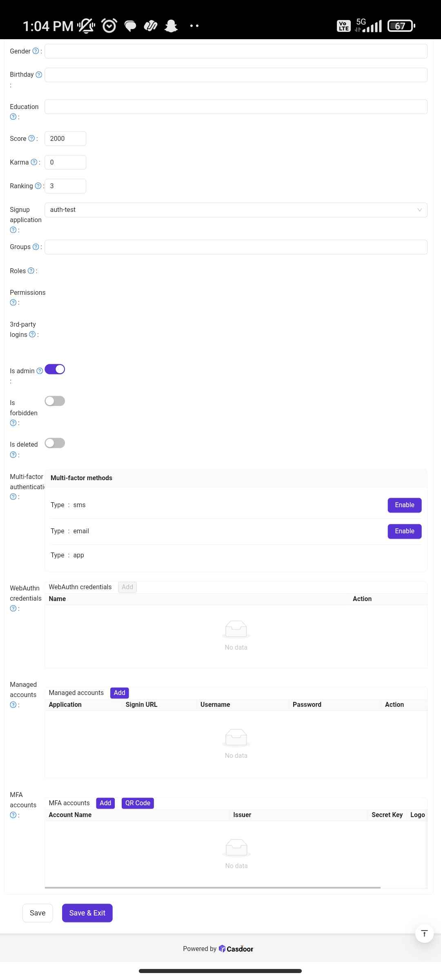Click the Issuer column header
The image size is (441, 980).
(242, 815)
